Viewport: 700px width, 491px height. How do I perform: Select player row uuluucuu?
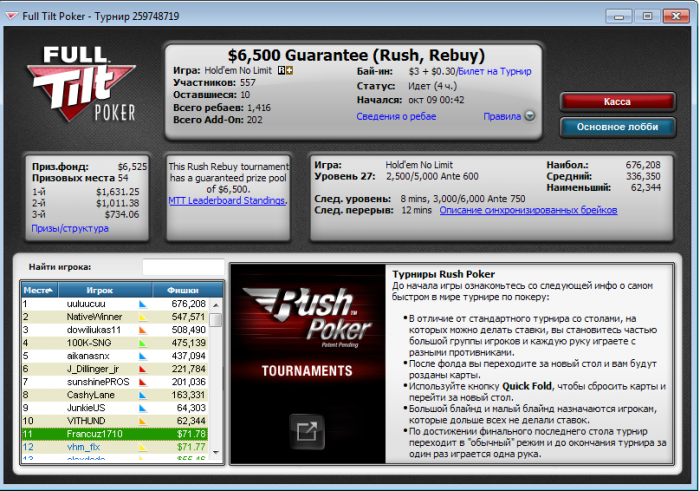coord(115,304)
